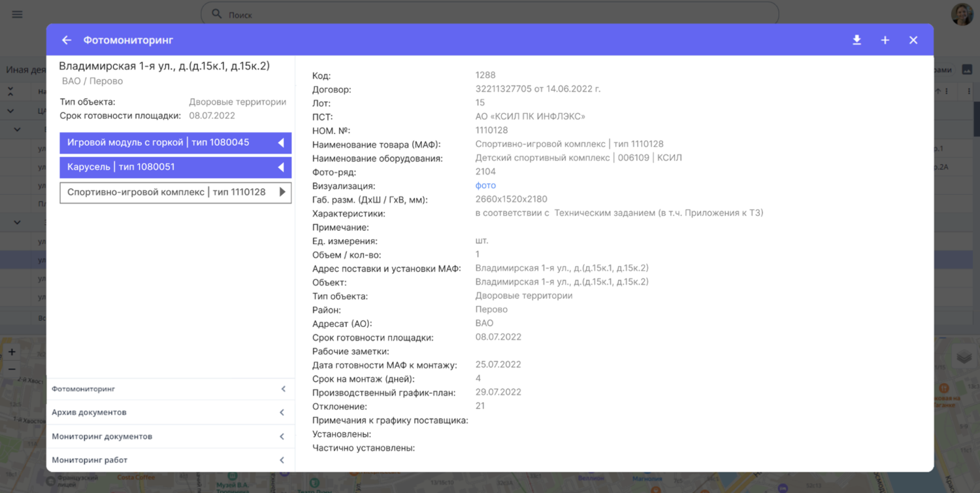The image size is (980, 493).
Task: Select Игровой модуль с горкой item
Action: click(x=175, y=143)
